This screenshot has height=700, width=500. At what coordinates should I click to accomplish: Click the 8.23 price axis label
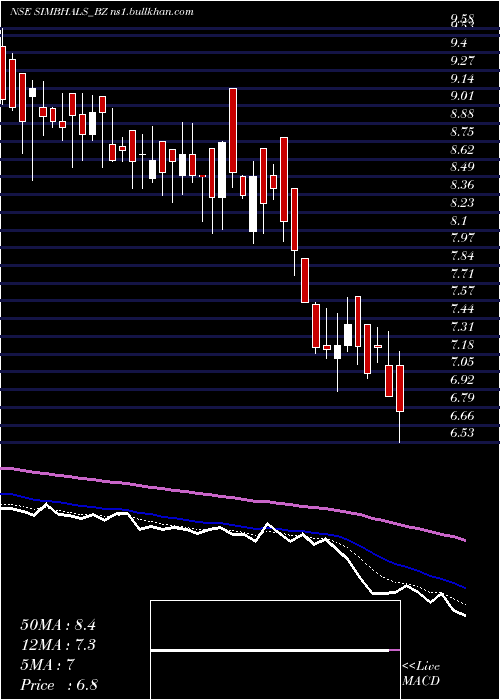point(462,203)
